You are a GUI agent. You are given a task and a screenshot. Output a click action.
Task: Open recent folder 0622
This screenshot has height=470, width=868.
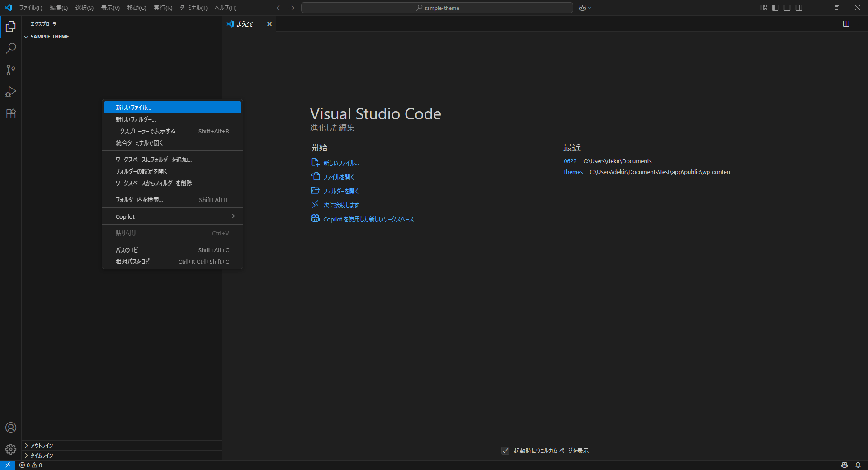[570, 161]
